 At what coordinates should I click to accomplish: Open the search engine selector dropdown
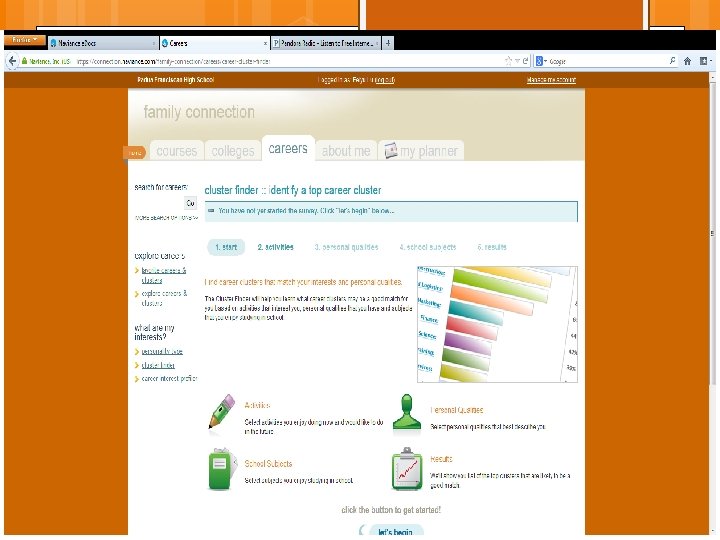pyautogui.click(x=541, y=61)
